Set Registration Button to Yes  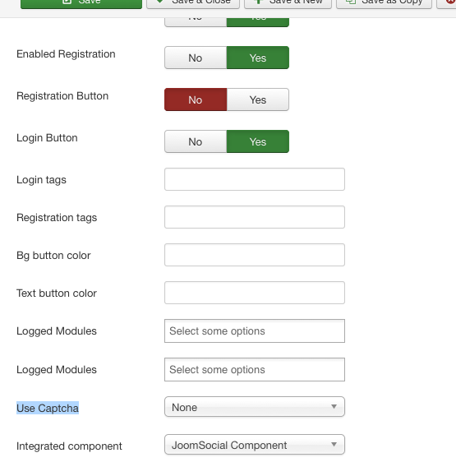click(258, 99)
